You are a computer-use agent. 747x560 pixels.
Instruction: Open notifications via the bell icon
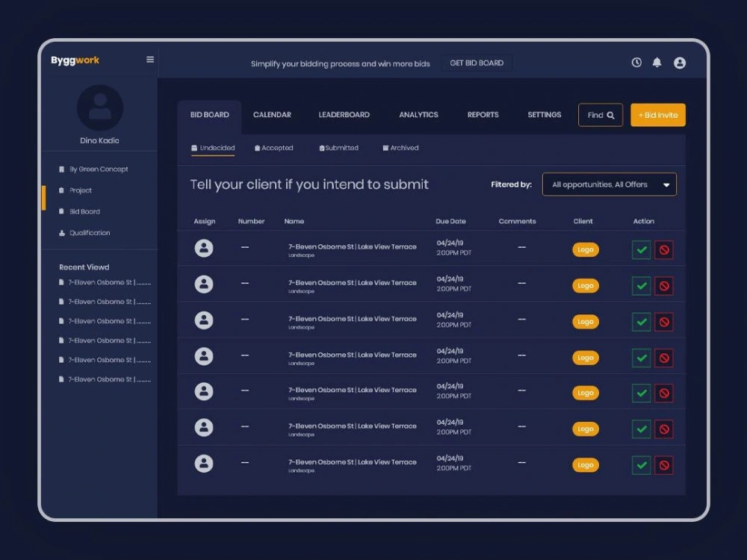tap(657, 63)
